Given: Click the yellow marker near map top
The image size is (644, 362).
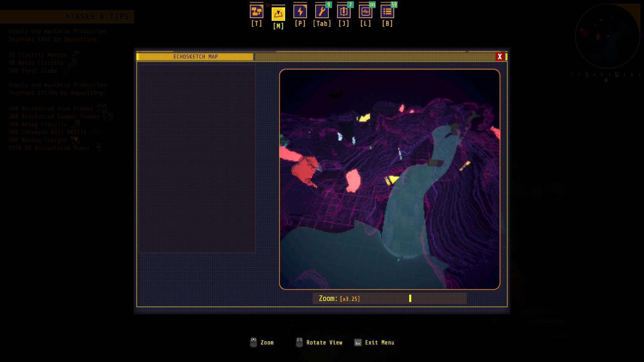Looking at the screenshot, I should (x=364, y=118).
